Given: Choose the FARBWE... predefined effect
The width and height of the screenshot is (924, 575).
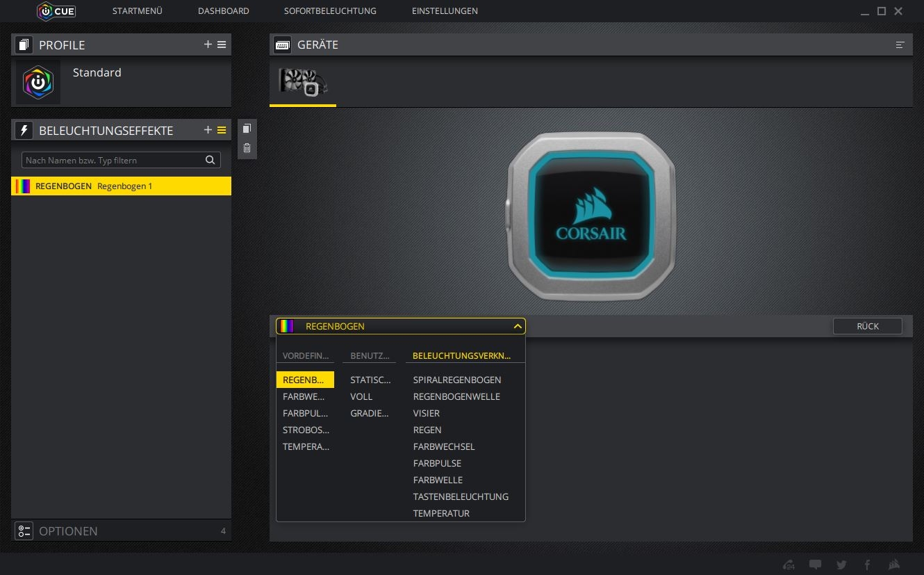Looking at the screenshot, I should [305, 396].
